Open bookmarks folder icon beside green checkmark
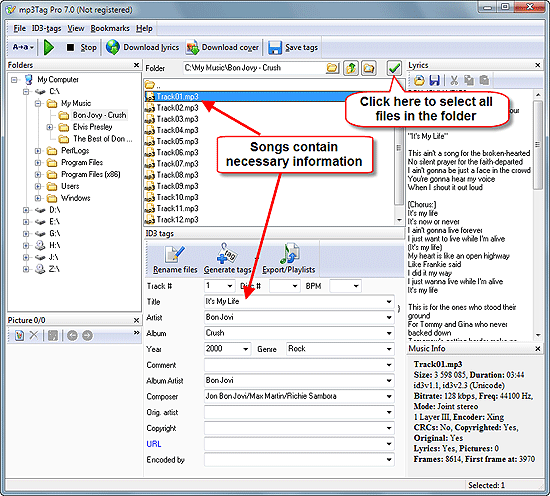The image size is (550, 496). [369, 68]
